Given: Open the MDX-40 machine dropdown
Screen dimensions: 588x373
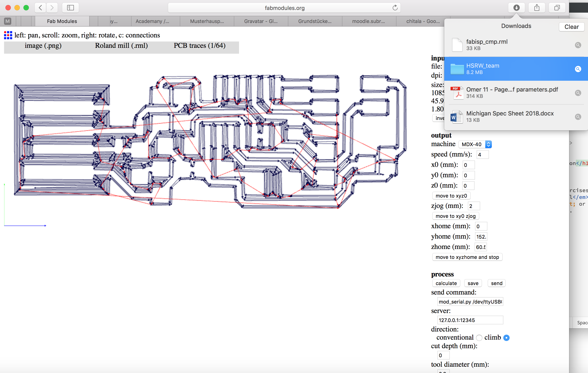Looking at the screenshot, I should [475, 144].
